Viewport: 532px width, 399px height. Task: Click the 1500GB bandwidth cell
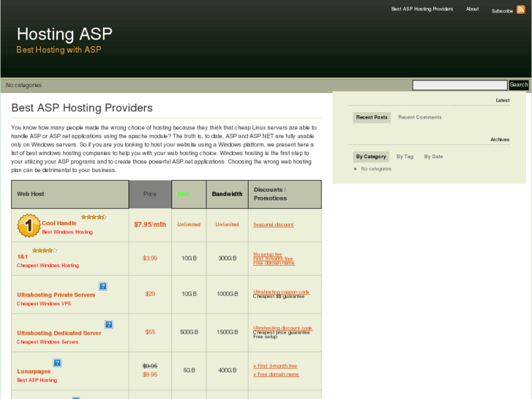[228, 332]
